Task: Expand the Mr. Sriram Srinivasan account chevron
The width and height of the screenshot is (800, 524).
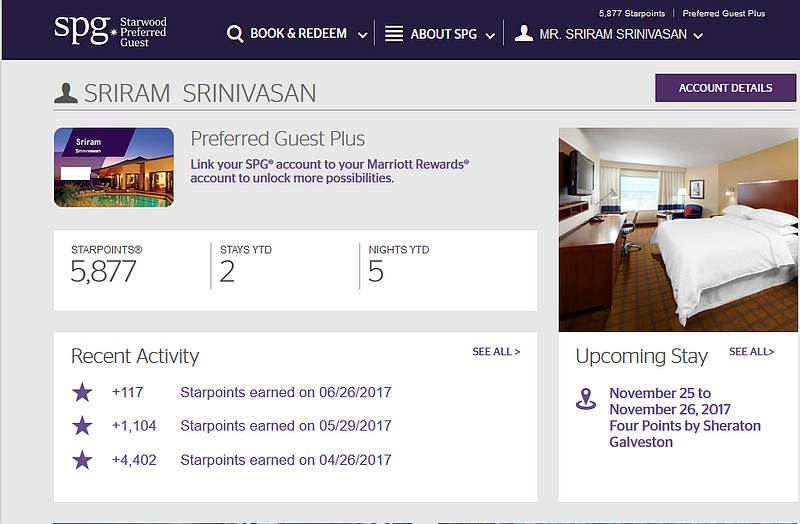Action: pyautogui.click(x=698, y=36)
